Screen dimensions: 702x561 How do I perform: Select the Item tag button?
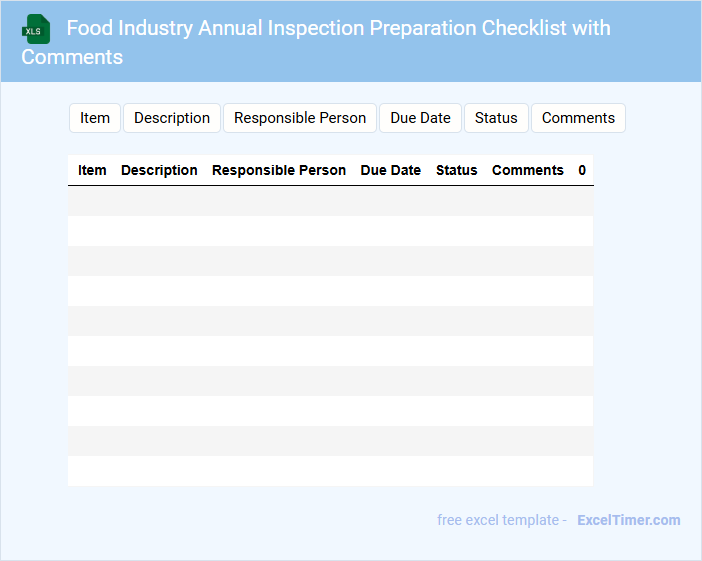95,118
